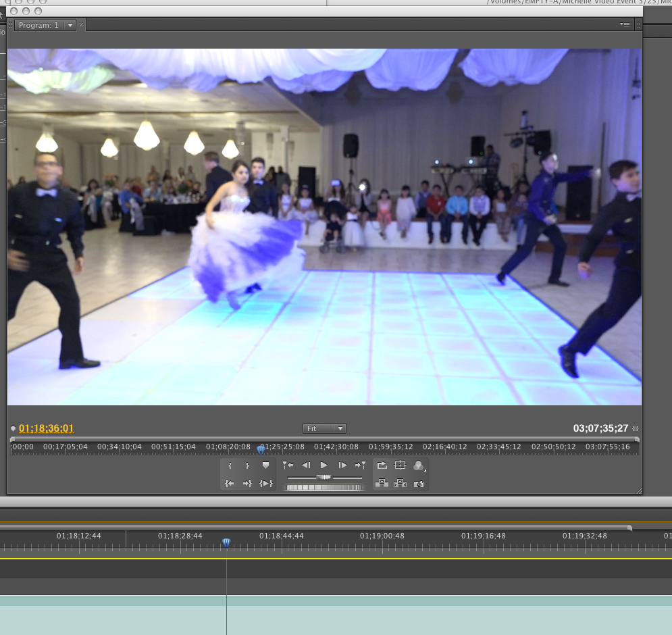Open the Program: 1 sequence dropdown arrow

tap(70, 25)
